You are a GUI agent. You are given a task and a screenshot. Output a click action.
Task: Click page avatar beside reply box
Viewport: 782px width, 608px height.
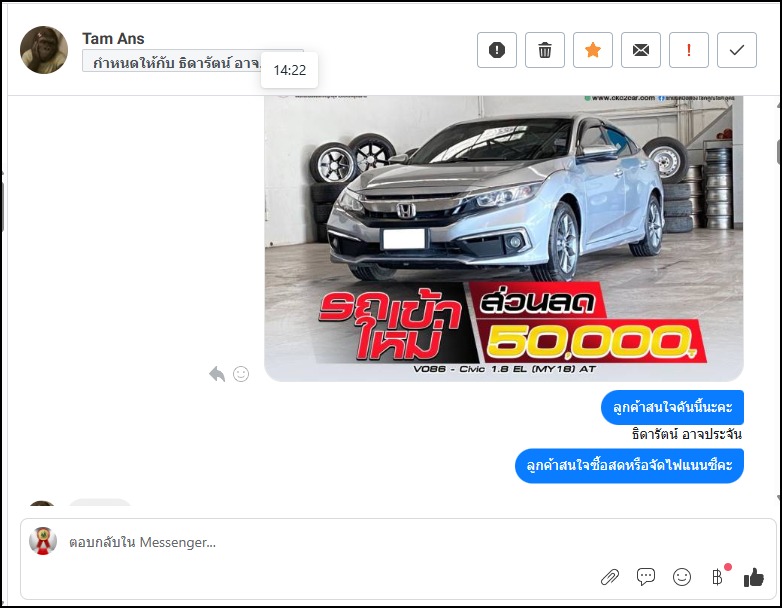point(43,541)
